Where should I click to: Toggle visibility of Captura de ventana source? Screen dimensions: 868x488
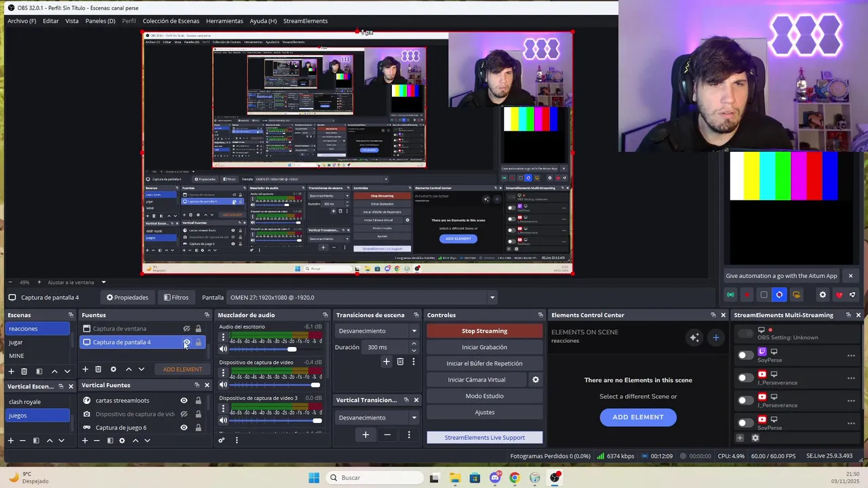point(186,329)
